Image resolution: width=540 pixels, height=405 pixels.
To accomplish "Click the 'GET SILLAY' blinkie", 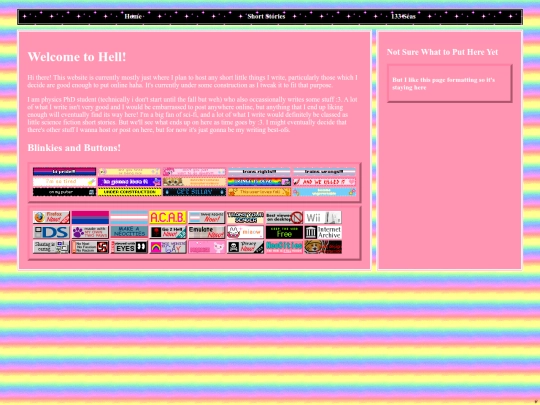I will pos(194,192).
